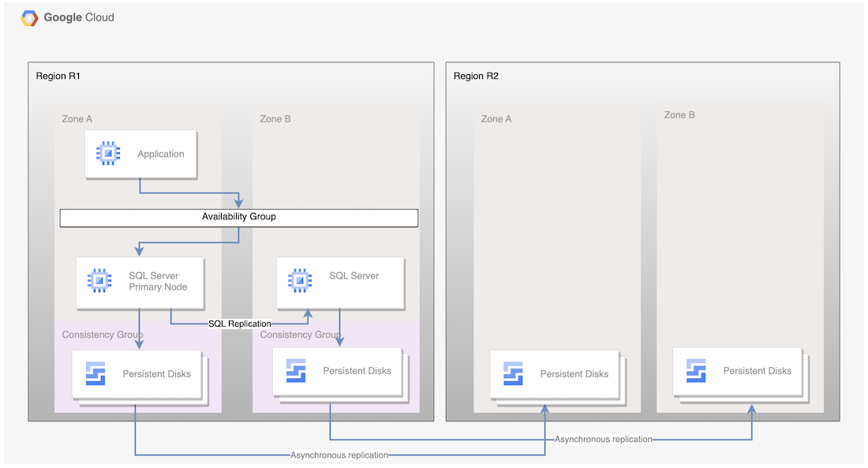Select the Availability Group bar

coord(239,217)
